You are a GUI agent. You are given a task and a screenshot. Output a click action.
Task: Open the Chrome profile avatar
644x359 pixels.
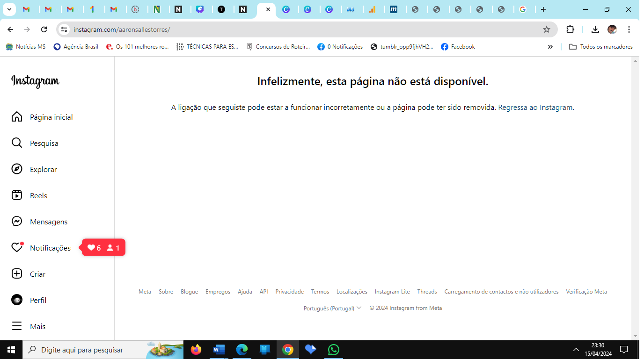(x=612, y=29)
